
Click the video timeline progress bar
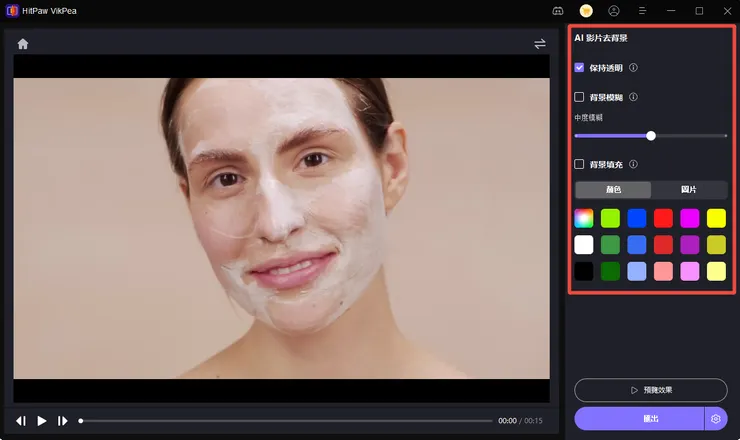(286, 421)
